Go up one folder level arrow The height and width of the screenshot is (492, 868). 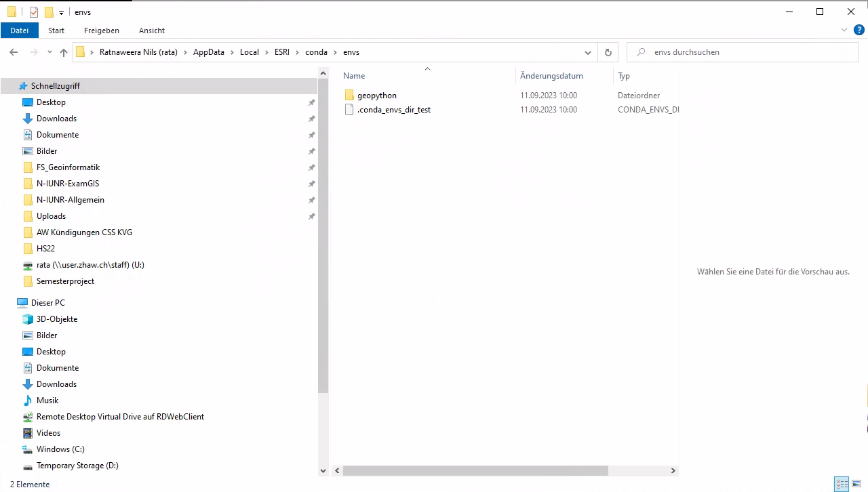(x=64, y=52)
